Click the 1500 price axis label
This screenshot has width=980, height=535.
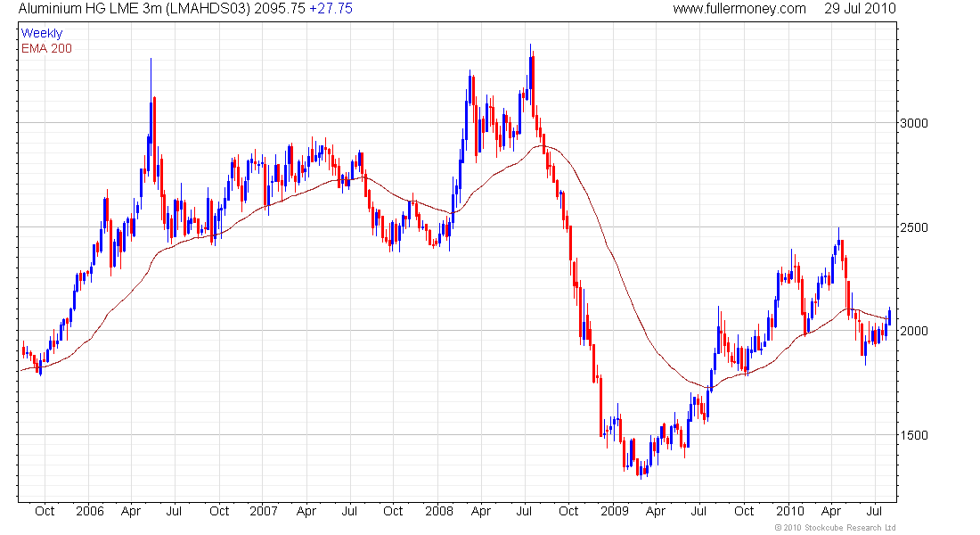tap(914, 435)
